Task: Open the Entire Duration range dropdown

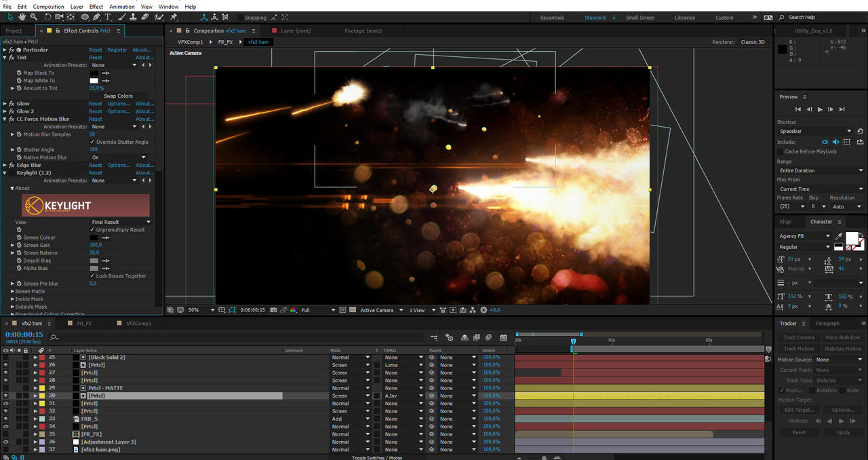Action: pos(821,170)
